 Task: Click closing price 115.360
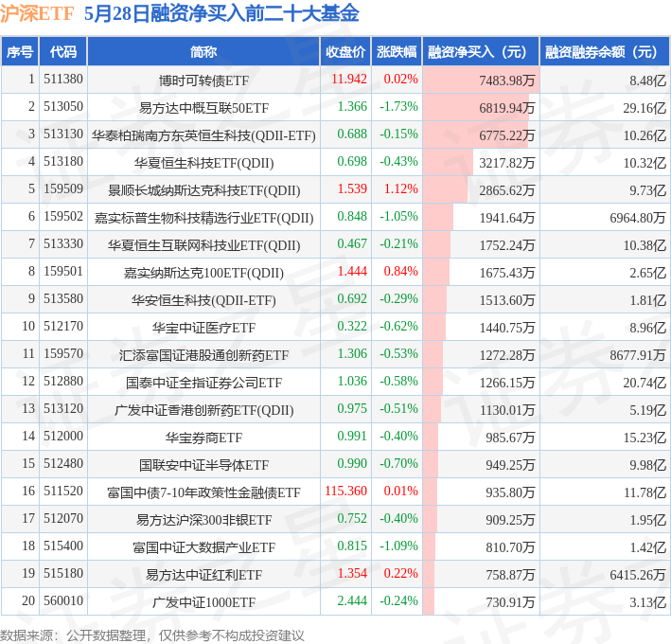coord(345,491)
